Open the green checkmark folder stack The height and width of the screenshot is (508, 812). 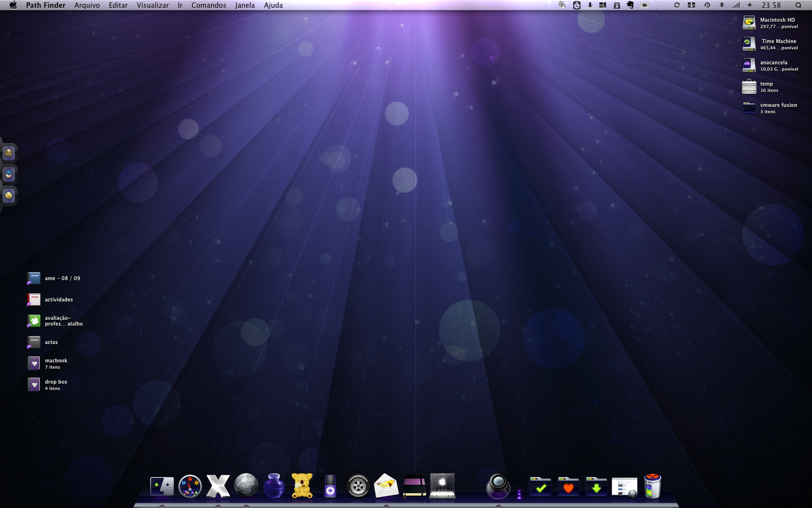pos(540,486)
